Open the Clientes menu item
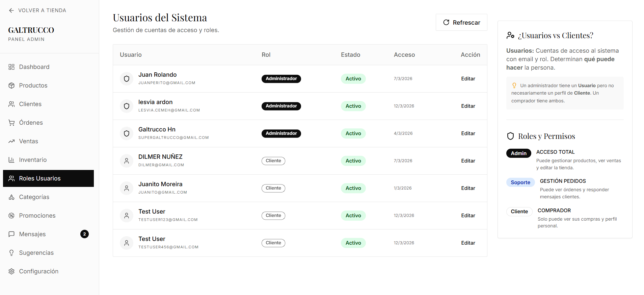 pyautogui.click(x=30, y=104)
